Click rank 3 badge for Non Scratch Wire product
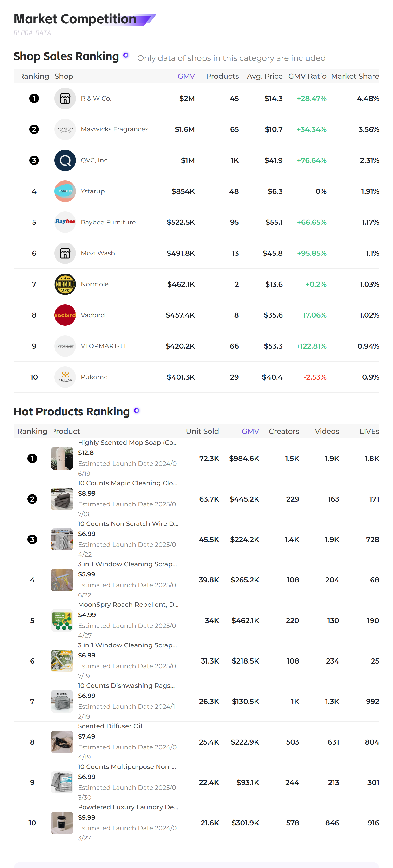 [x=32, y=539]
